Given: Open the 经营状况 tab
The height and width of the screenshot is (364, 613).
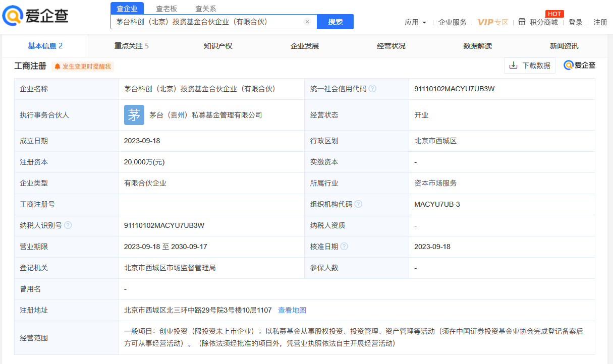Looking at the screenshot, I should (x=391, y=46).
